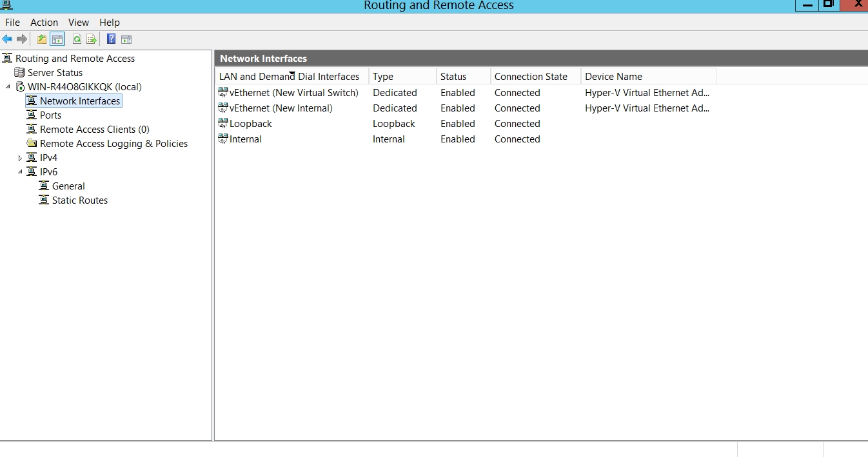The height and width of the screenshot is (457, 868).
Task: Collapse the WIN-R44O8GIKKQK server node
Action: (8, 87)
